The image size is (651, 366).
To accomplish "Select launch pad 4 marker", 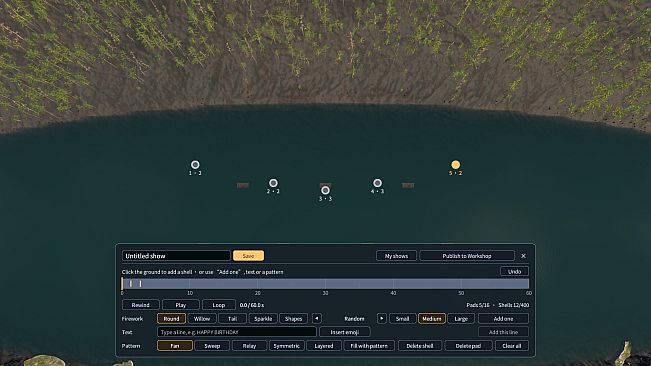I will (377, 183).
